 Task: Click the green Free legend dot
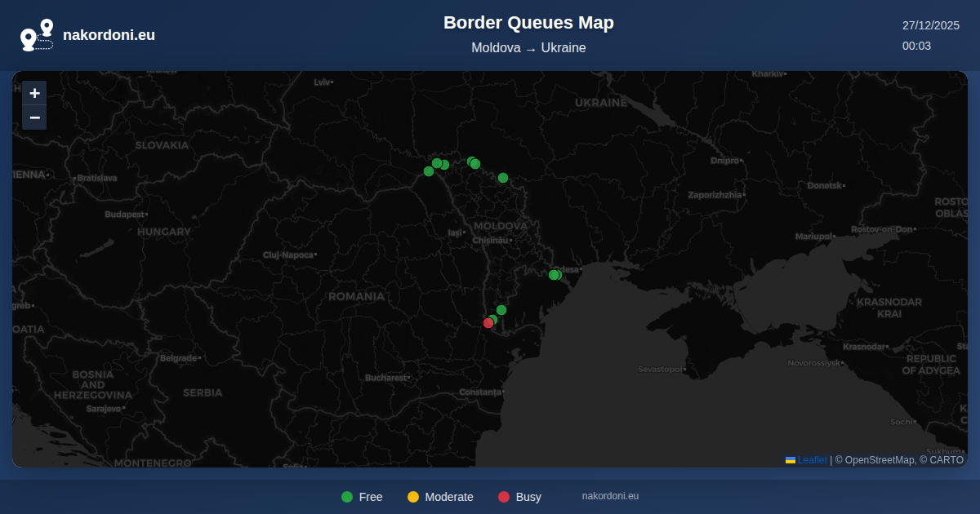click(x=347, y=497)
